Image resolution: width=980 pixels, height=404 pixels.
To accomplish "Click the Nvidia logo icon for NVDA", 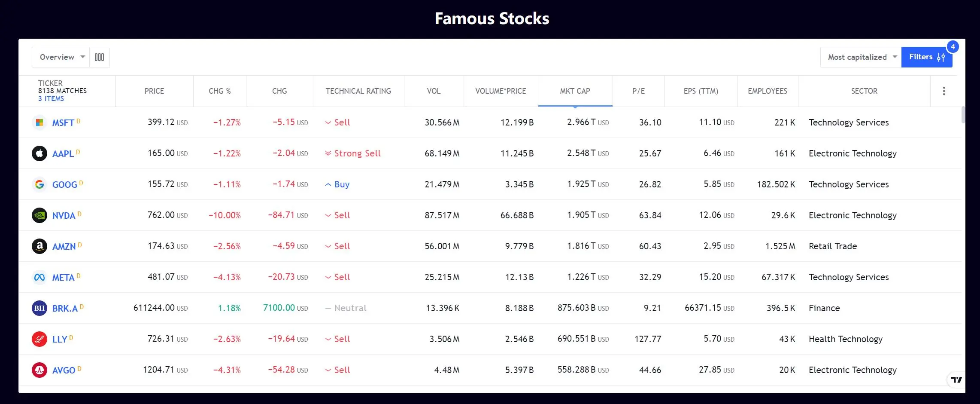I will [x=39, y=215].
